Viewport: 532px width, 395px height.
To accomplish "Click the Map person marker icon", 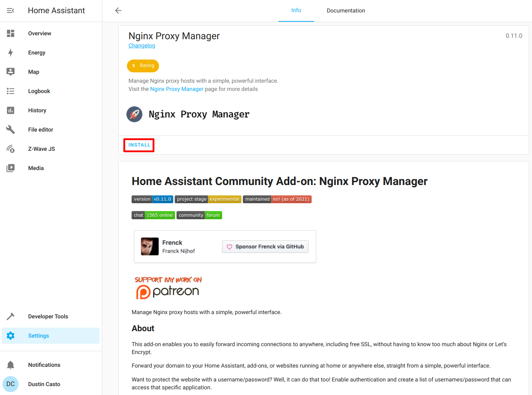I will 11,72.
